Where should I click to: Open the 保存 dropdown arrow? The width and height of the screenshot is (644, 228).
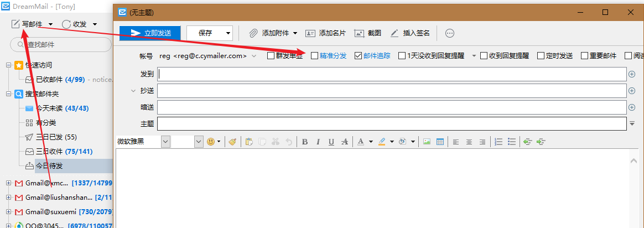pos(228,33)
